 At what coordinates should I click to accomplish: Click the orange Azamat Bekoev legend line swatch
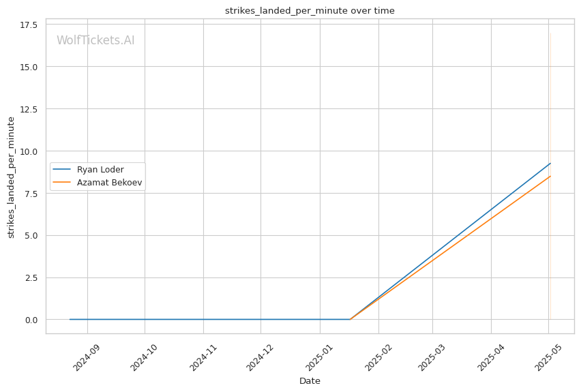click(63, 183)
